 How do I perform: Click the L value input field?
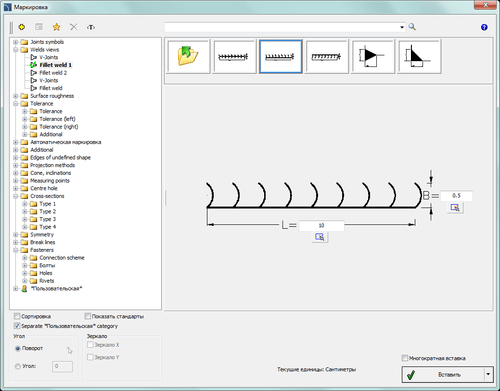tap(321, 226)
